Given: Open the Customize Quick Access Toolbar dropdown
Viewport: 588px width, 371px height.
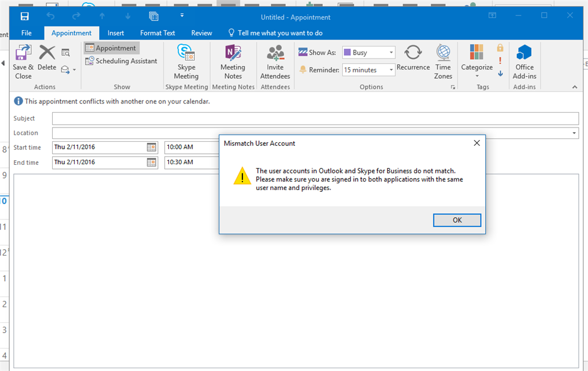Looking at the screenshot, I should point(182,16).
